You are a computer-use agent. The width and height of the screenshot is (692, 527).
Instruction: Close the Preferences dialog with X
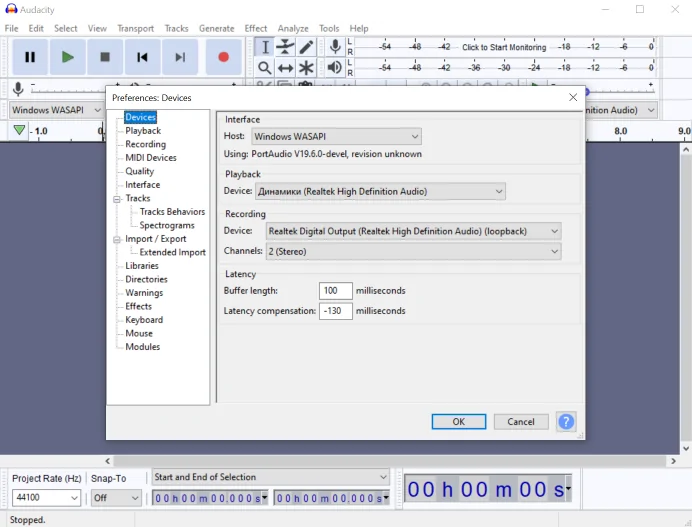click(573, 97)
